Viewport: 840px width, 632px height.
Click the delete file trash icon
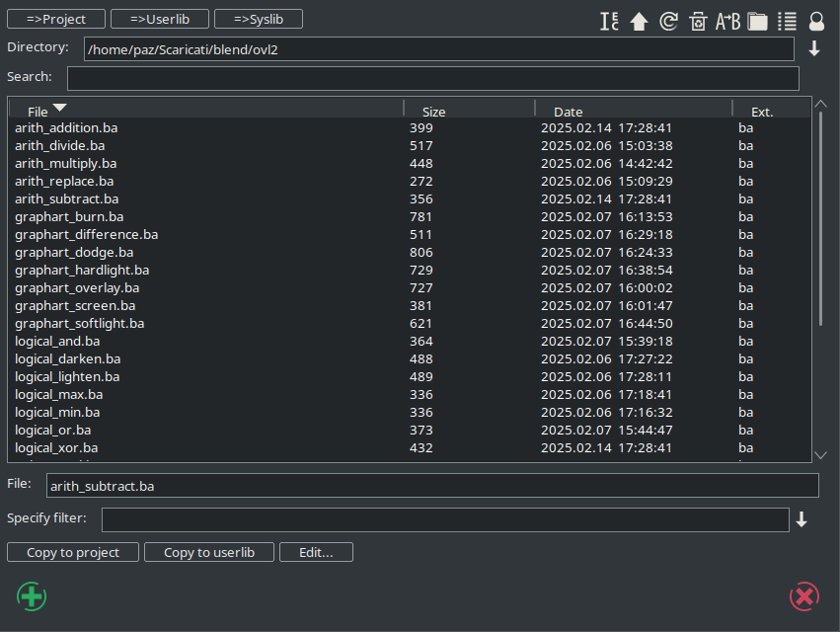click(x=698, y=21)
